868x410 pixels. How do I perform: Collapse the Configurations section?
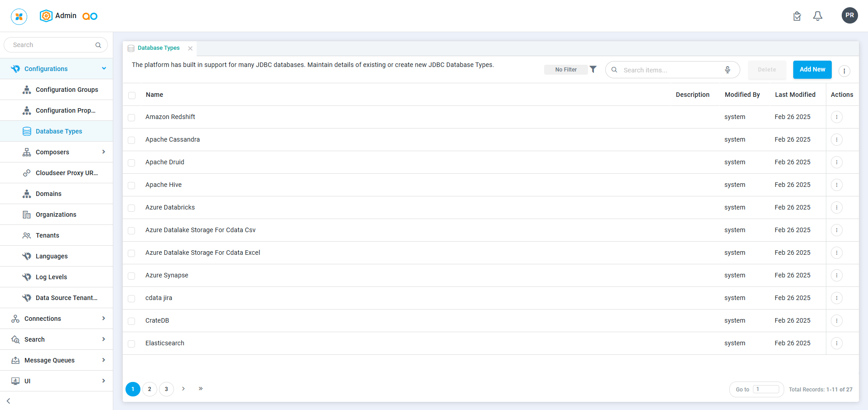point(104,69)
